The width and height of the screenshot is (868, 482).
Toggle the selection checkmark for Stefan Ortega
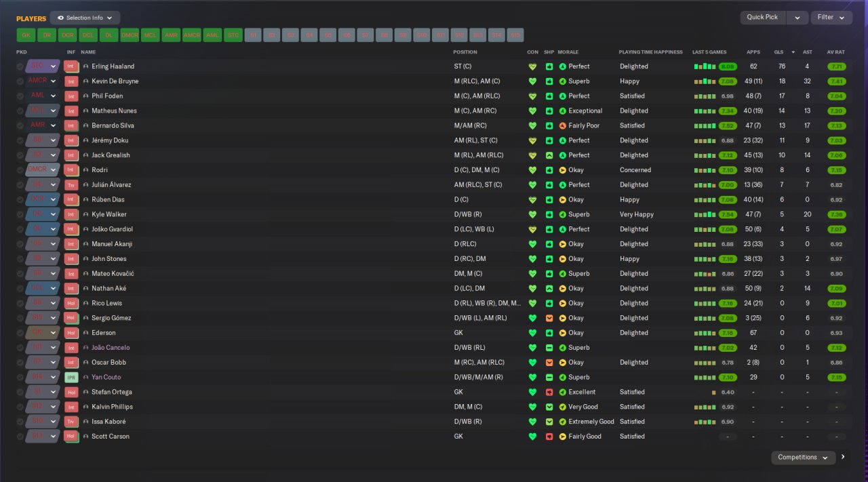[20, 393]
